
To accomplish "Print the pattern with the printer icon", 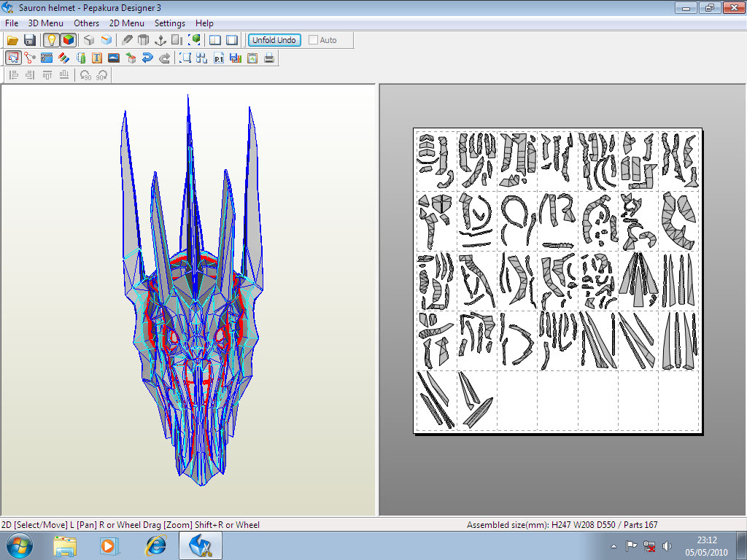I will coord(269,58).
